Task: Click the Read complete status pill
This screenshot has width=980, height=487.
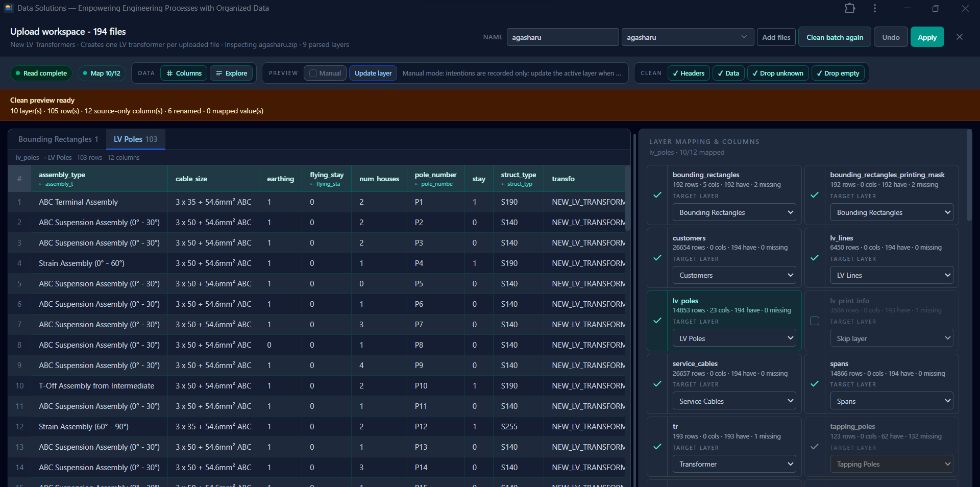Action: 41,73
